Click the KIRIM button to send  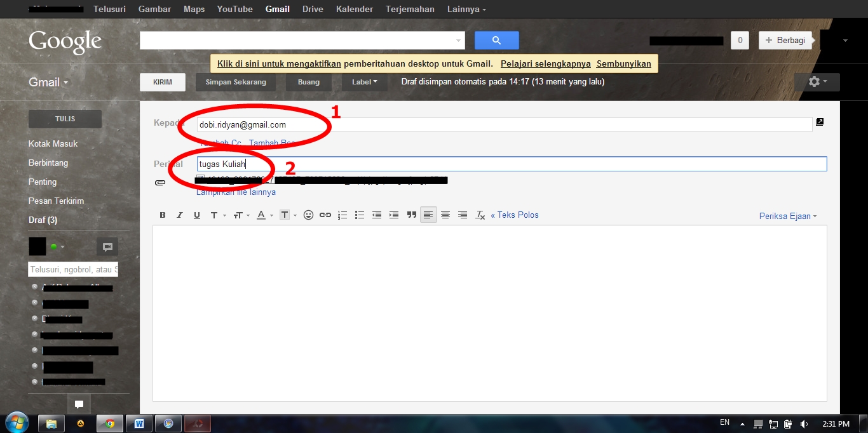pos(162,81)
